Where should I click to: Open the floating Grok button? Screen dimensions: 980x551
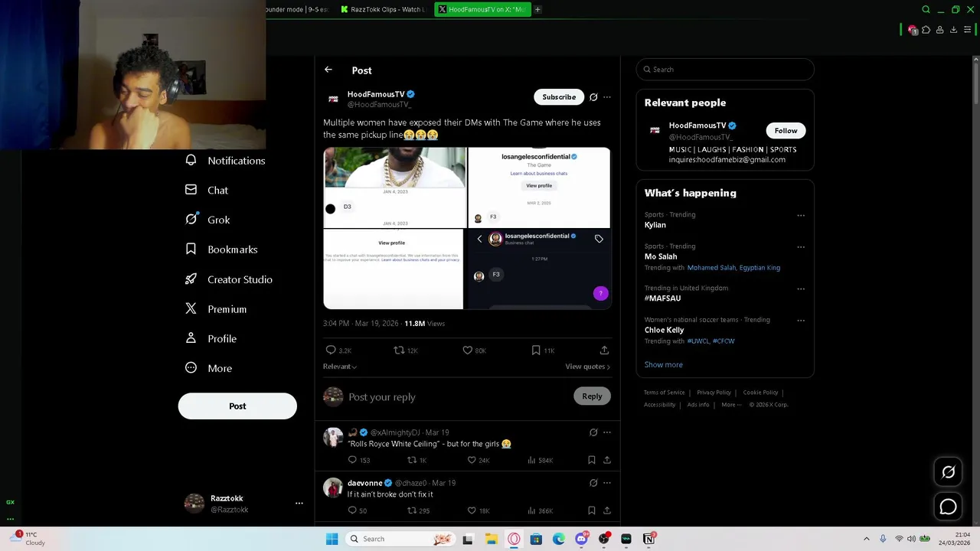point(948,472)
